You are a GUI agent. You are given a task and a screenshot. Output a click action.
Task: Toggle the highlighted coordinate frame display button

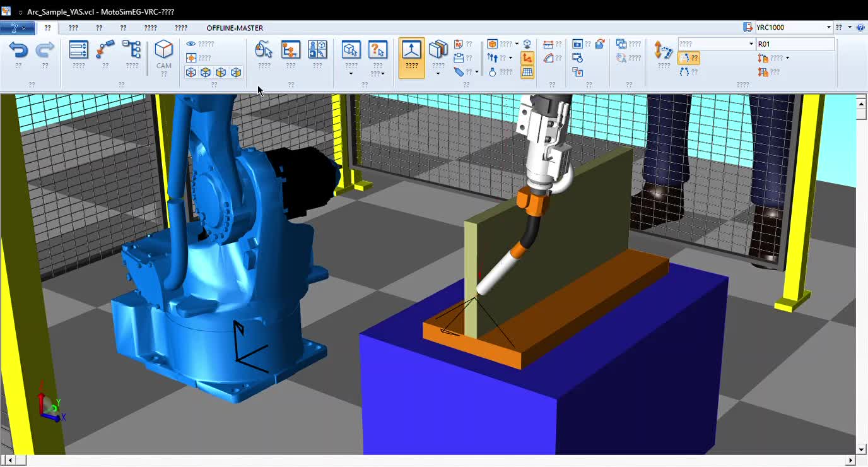coord(412,57)
